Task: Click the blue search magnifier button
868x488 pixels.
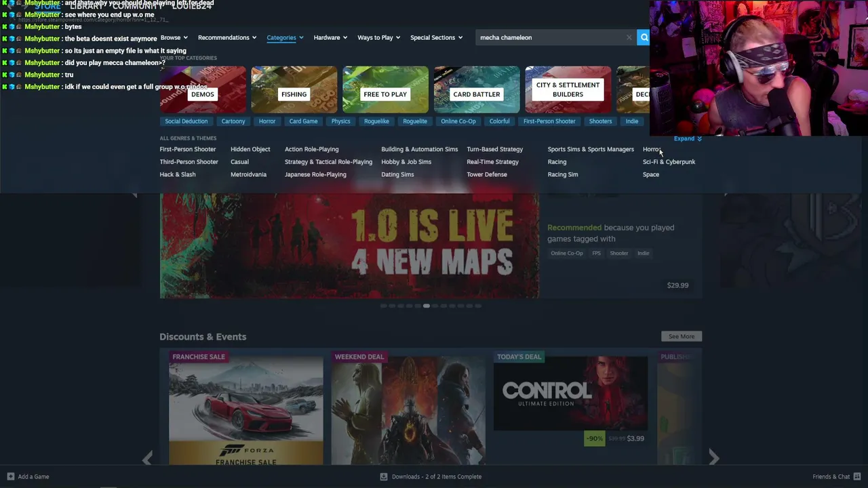Action: (x=644, y=37)
